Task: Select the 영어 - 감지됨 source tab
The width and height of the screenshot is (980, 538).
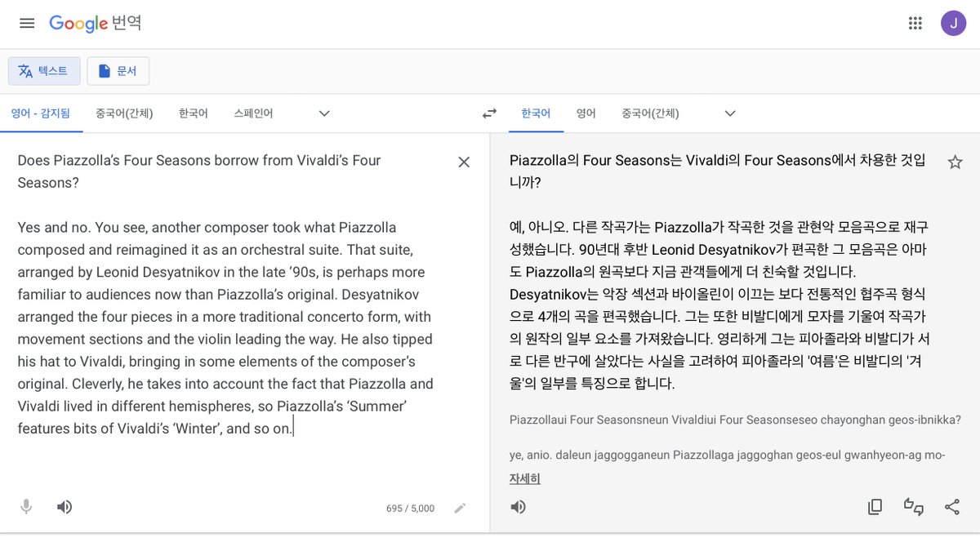Action: tap(41, 113)
